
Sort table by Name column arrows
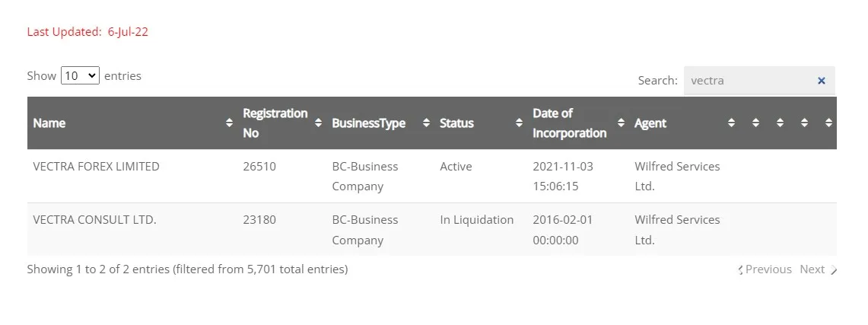(x=229, y=123)
